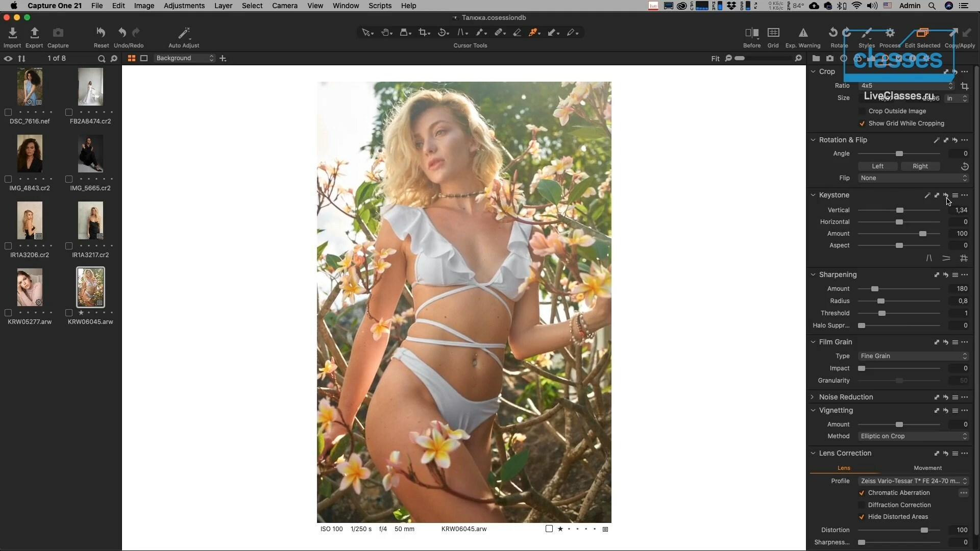Screen dimensions: 980x551
Task: Switch to Lens tab in Lens Correction
Action: (844, 468)
